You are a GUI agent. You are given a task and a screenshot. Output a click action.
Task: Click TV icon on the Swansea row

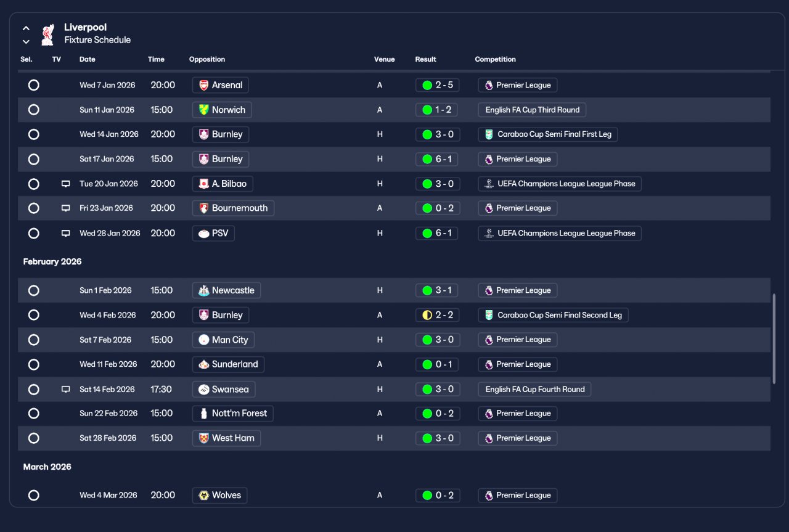pyautogui.click(x=66, y=390)
